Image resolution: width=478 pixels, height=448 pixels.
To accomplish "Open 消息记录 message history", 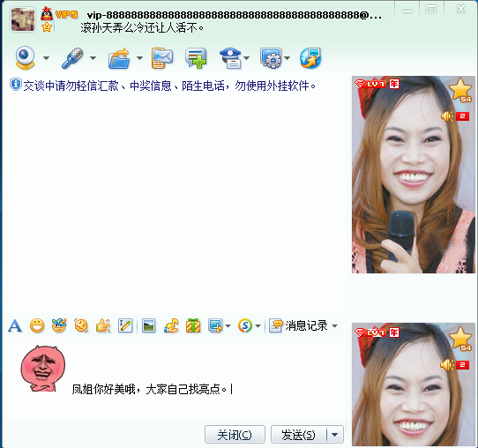I will point(298,325).
